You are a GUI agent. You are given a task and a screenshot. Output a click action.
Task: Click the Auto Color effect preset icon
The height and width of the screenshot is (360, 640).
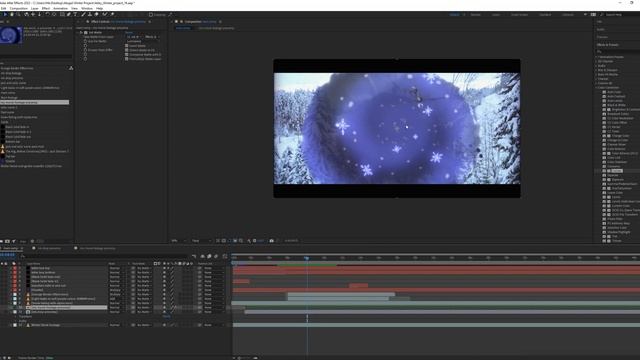point(604,92)
